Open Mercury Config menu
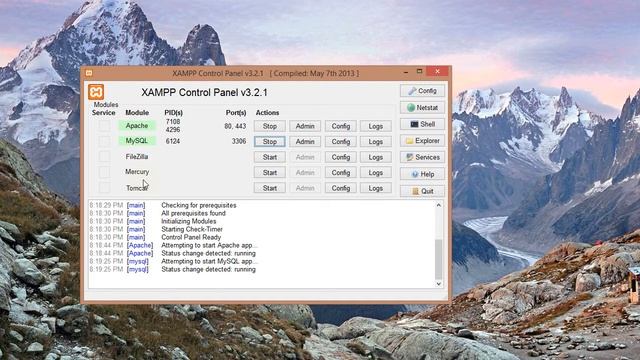The height and width of the screenshot is (360, 640). click(341, 173)
